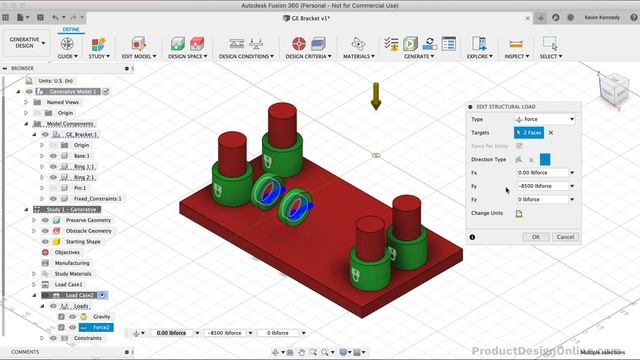Image resolution: width=640 pixels, height=360 pixels.
Task: Click the Redo arrow
Action: pyautogui.click(x=73, y=18)
